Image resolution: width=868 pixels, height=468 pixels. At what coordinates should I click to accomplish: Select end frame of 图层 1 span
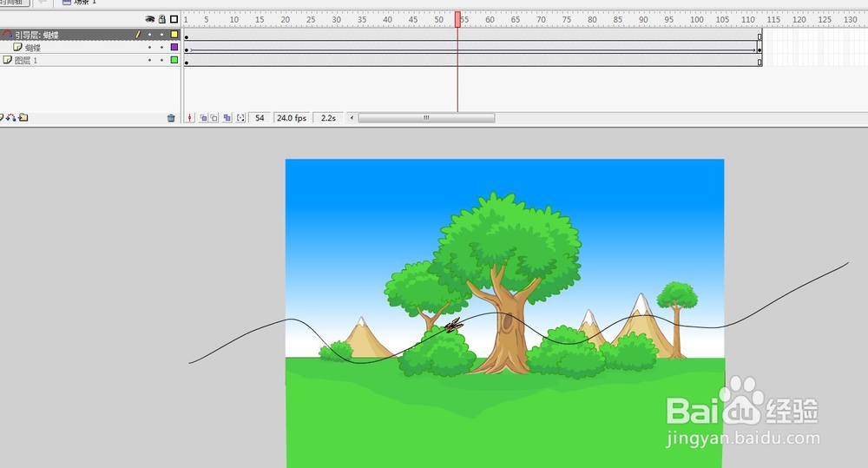click(759, 61)
